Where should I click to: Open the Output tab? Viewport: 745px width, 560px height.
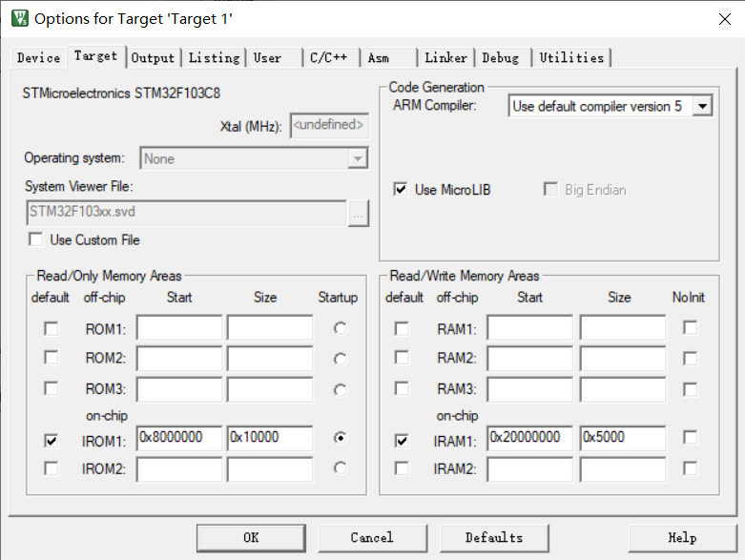pyautogui.click(x=153, y=58)
